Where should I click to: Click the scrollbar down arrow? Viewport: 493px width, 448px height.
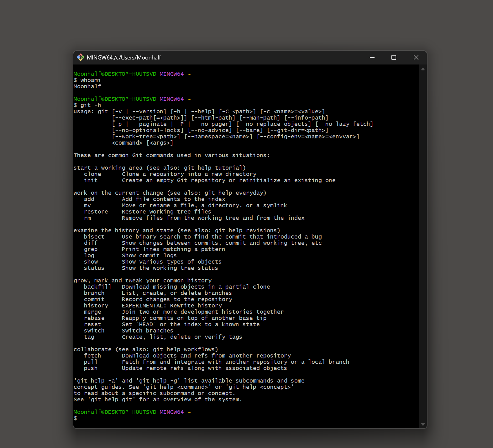click(x=423, y=424)
